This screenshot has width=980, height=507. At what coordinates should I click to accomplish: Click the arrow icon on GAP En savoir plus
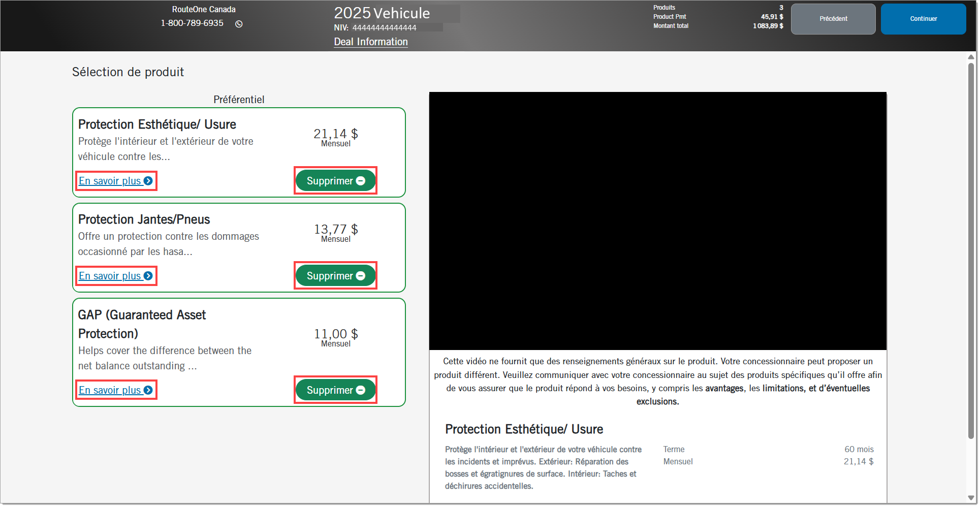tap(148, 390)
